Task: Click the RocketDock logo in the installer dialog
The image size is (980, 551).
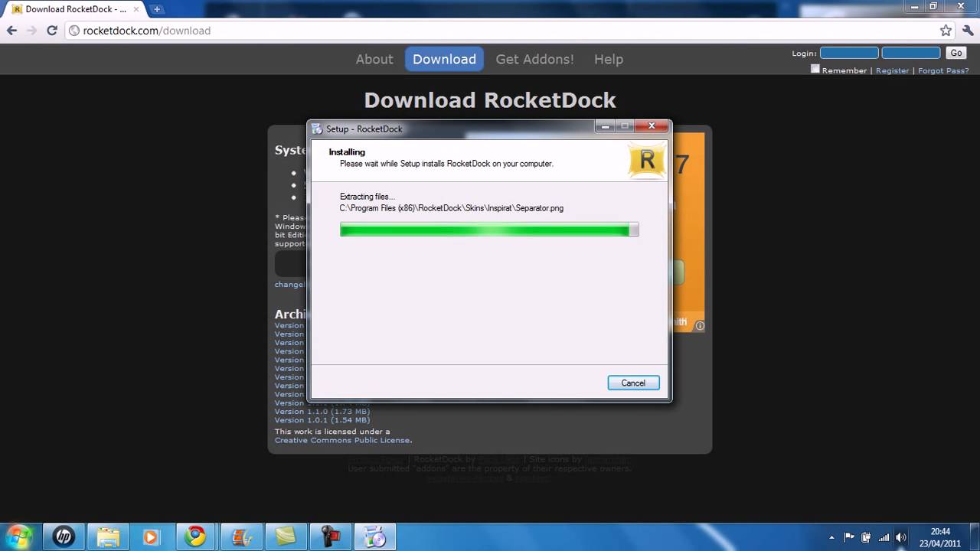Action: pyautogui.click(x=647, y=160)
